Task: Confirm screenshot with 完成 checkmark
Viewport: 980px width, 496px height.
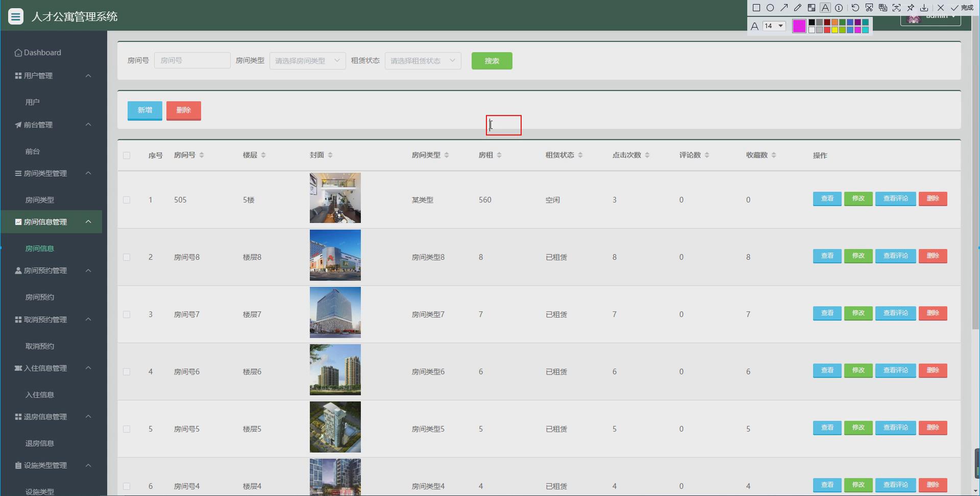Action: (x=962, y=8)
